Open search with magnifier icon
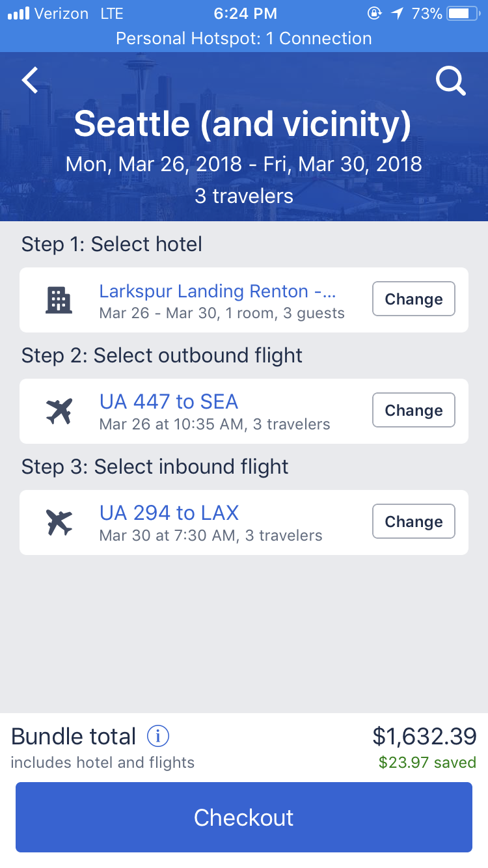 click(x=450, y=81)
